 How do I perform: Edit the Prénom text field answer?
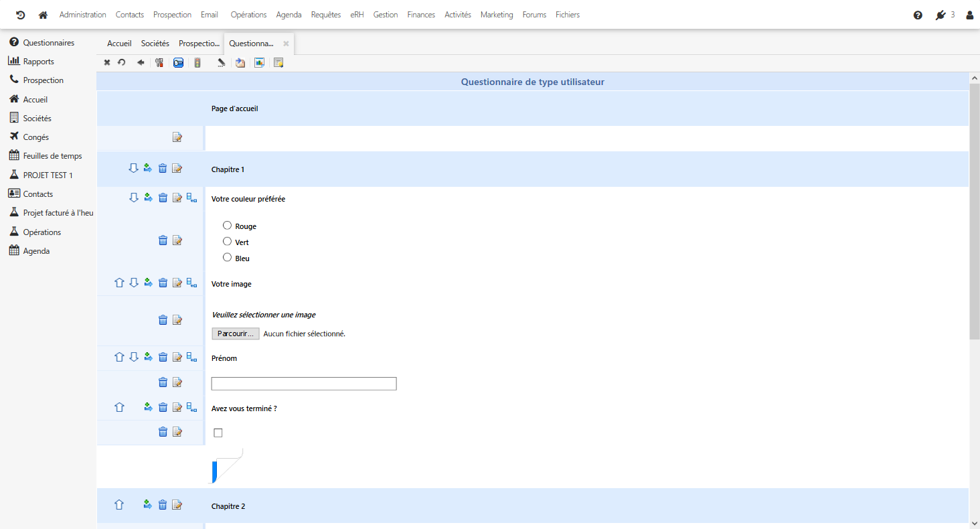(177, 382)
